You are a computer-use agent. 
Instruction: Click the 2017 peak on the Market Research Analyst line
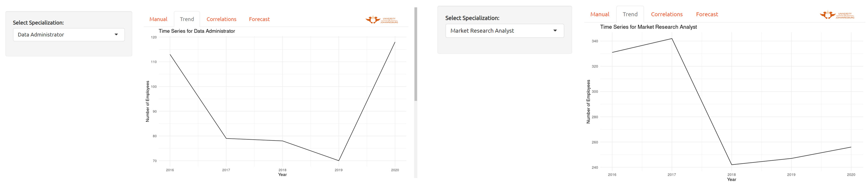pos(672,39)
